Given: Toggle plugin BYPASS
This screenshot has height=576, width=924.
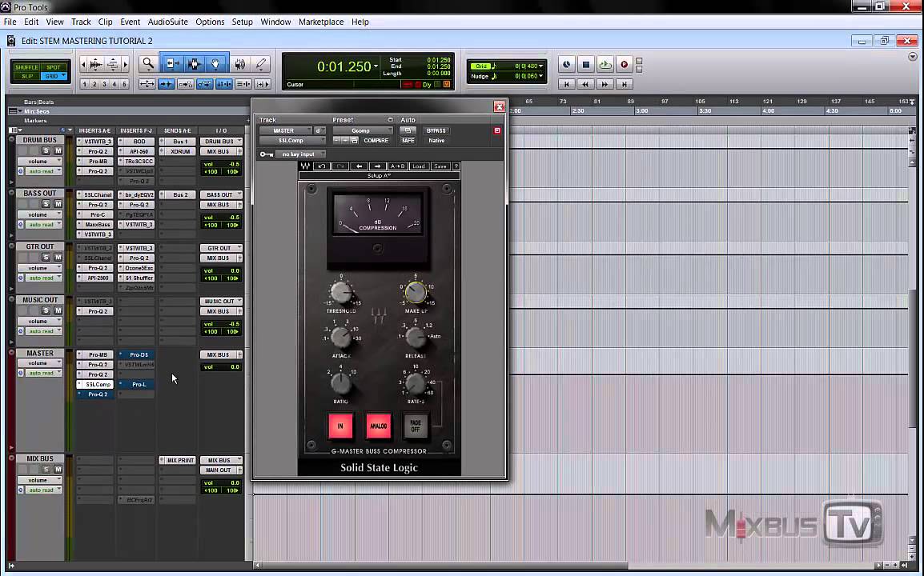Looking at the screenshot, I should click(436, 130).
